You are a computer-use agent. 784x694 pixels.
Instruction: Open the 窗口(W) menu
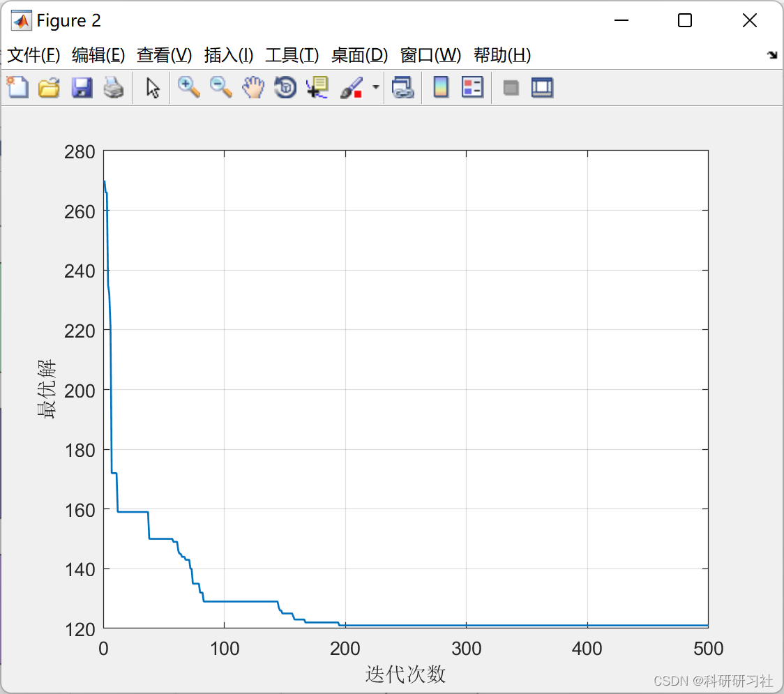point(430,54)
